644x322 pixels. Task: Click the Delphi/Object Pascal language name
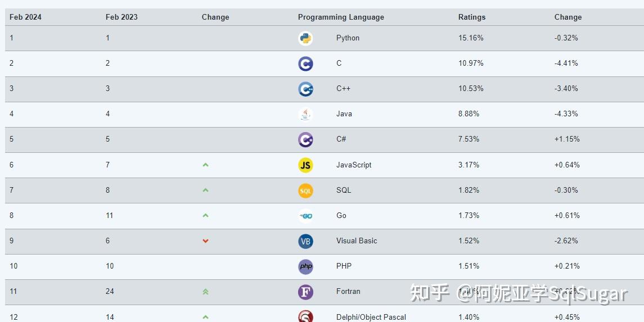click(371, 317)
